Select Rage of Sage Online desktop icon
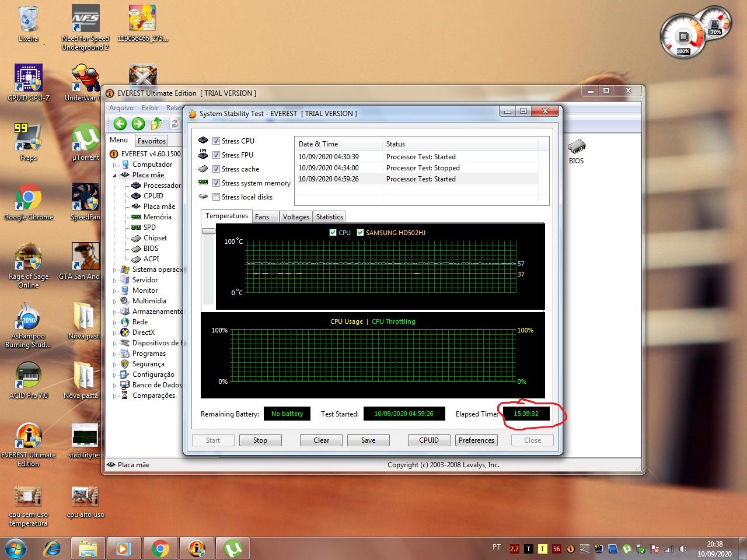Image resolution: width=747 pixels, height=560 pixels. point(28,265)
